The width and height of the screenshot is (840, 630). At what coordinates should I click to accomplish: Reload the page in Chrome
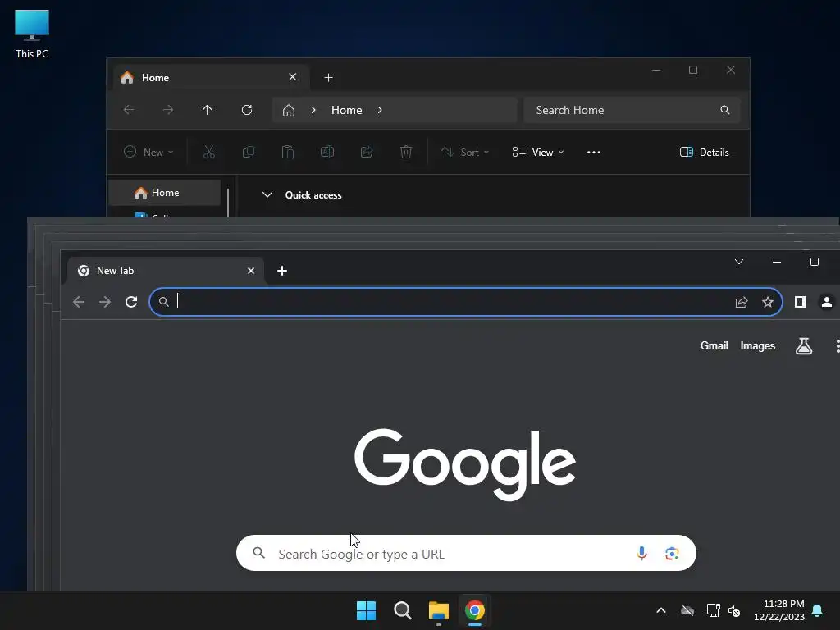point(131,302)
